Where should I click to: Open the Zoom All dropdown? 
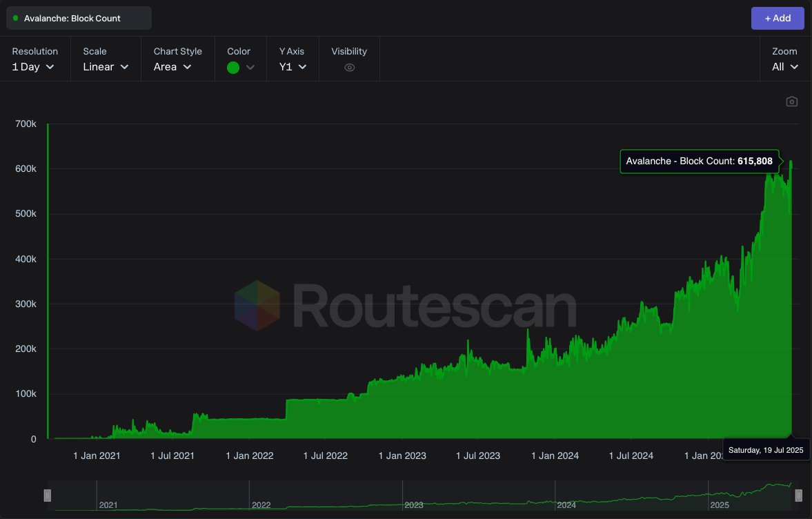point(784,67)
